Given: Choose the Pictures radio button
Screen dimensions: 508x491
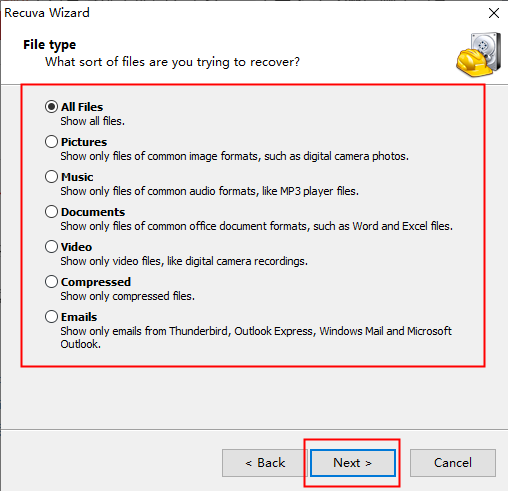Looking at the screenshot, I should coord(51,142).
